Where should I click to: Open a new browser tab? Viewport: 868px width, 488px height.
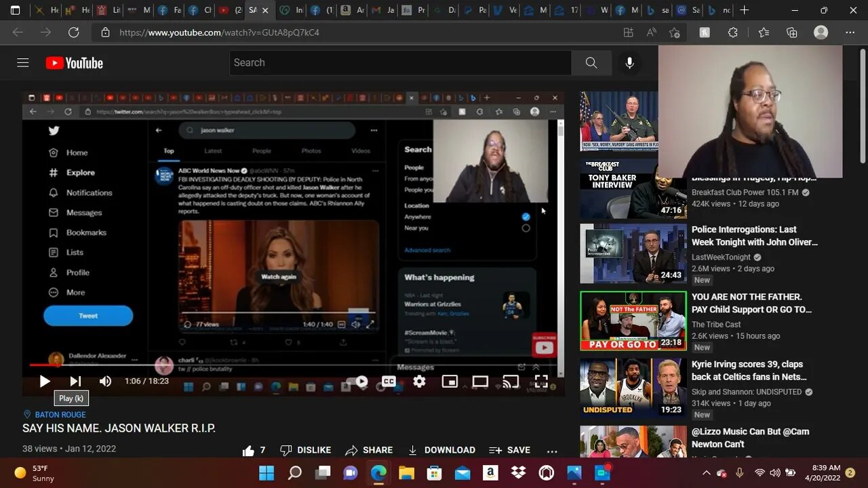pos(745,10)
